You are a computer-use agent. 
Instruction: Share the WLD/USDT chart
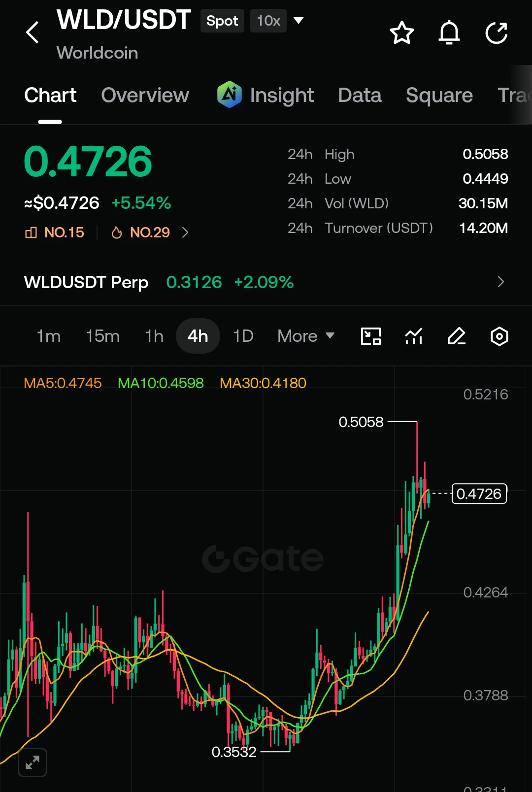pos(497,33)
